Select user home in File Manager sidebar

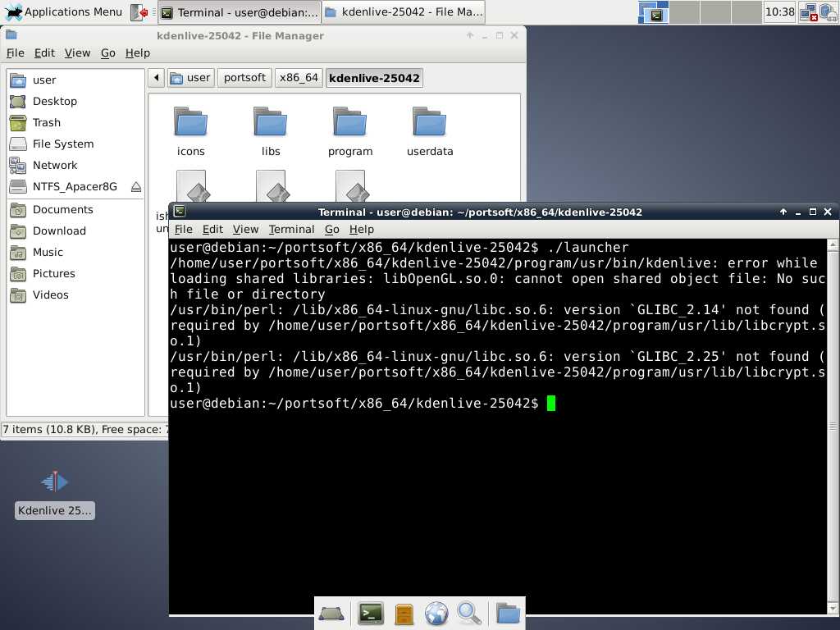pos(75,80)
